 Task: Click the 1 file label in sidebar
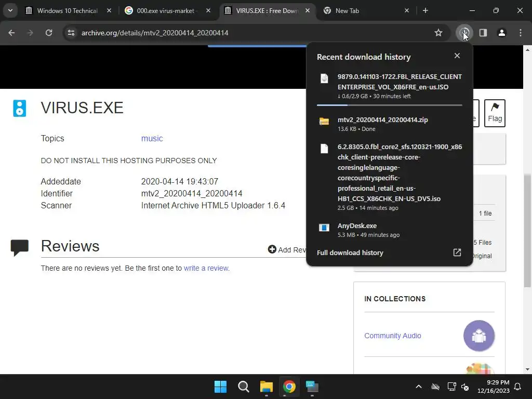pos(485,214)
